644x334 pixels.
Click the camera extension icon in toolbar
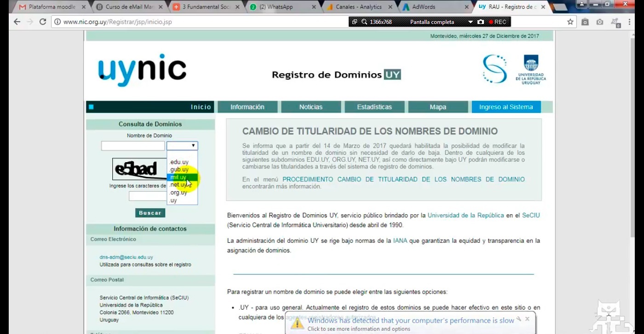(x=600, y=22)
